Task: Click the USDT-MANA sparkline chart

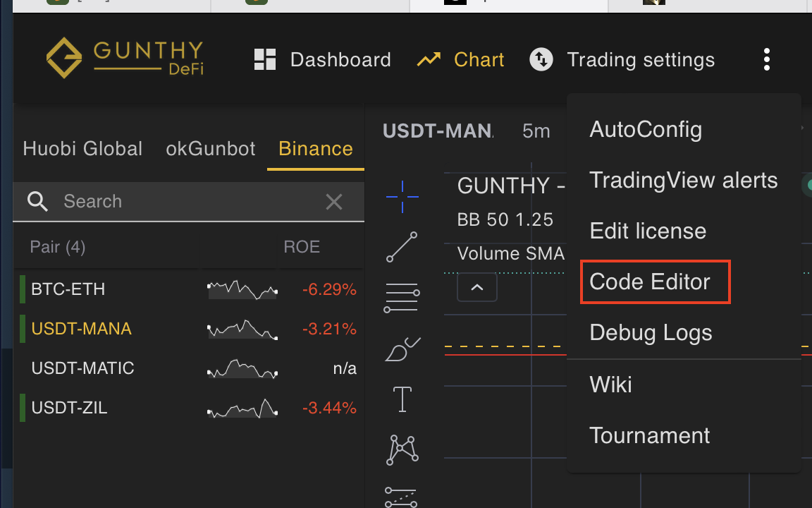Action: click(242, 329)
